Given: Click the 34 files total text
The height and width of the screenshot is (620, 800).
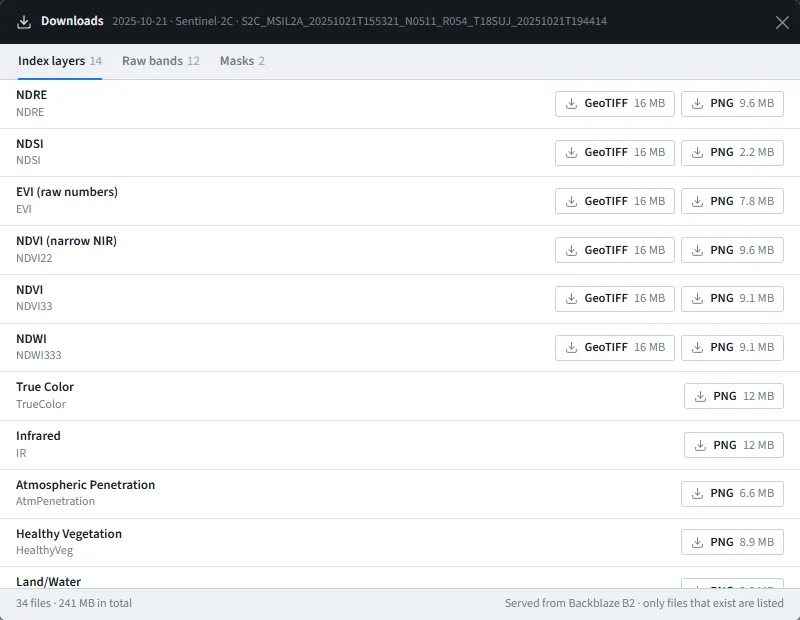Looking at the screenshot, I should [74, 603].
